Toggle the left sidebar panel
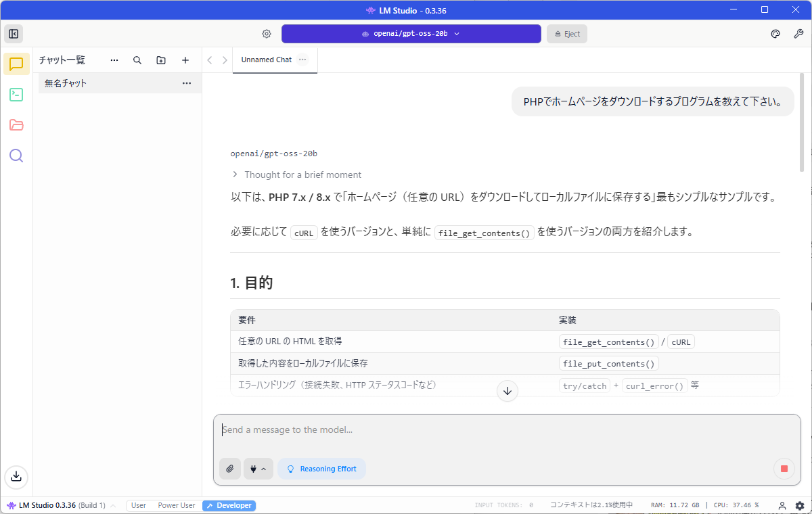Image resolution: width=812 pixels, height=514 pixels. point(14,34)
